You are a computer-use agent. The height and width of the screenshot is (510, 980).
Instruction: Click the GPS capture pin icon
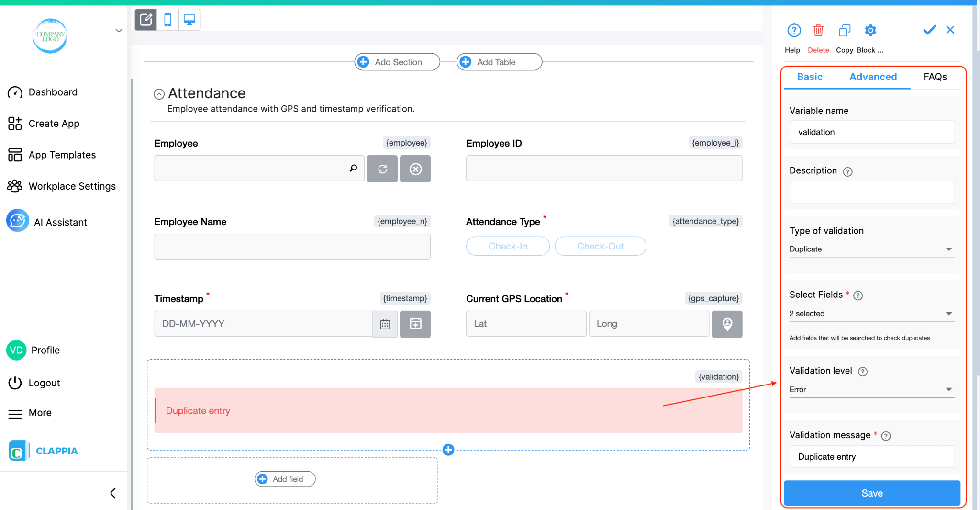pyautogui.click(x=727, y=324)
